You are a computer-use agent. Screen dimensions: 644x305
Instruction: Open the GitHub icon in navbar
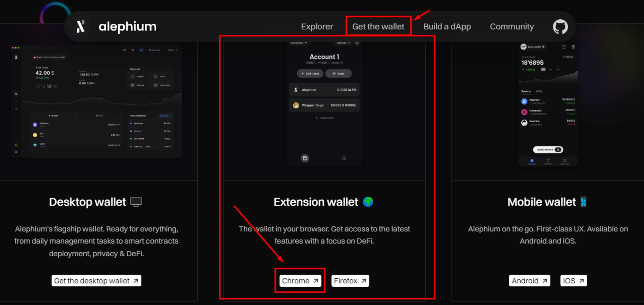coord(560,27)
